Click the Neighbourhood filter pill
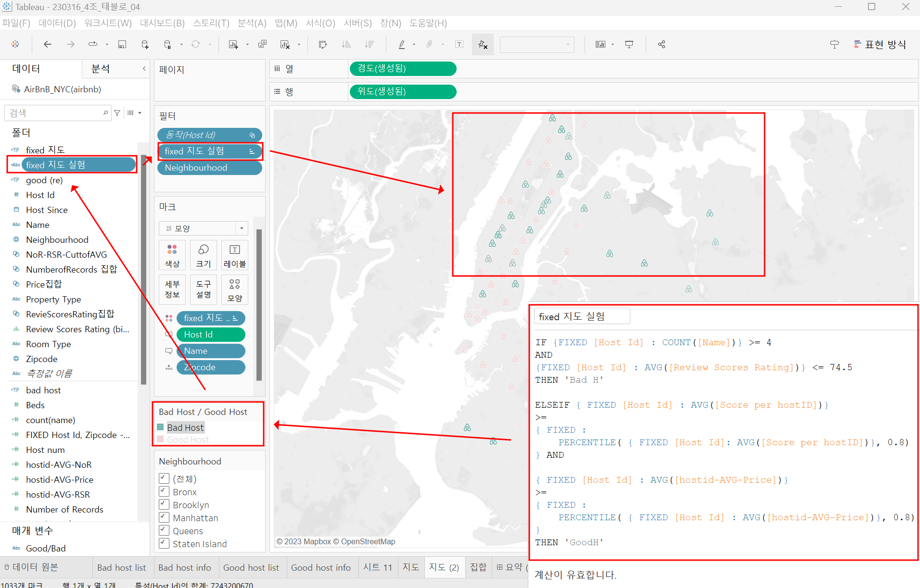Viewport: 920px width, 588px height. (210, 168)
